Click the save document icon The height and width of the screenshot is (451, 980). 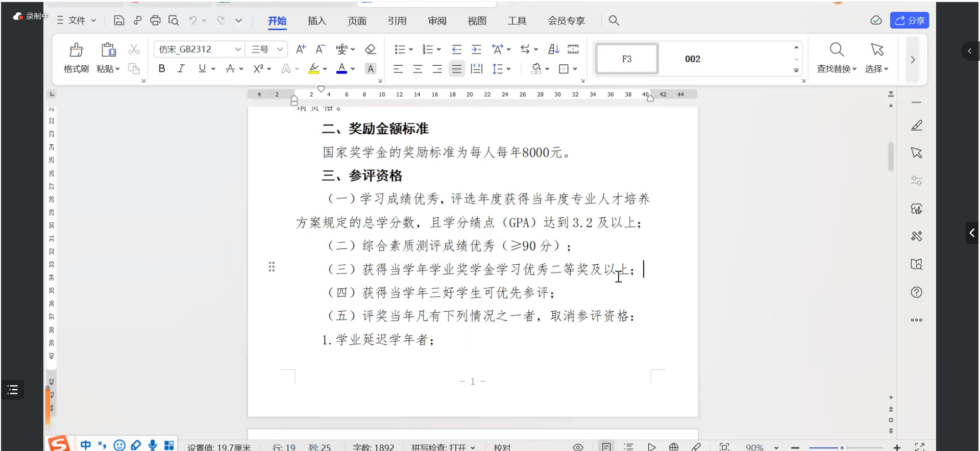tap(119, 20)
